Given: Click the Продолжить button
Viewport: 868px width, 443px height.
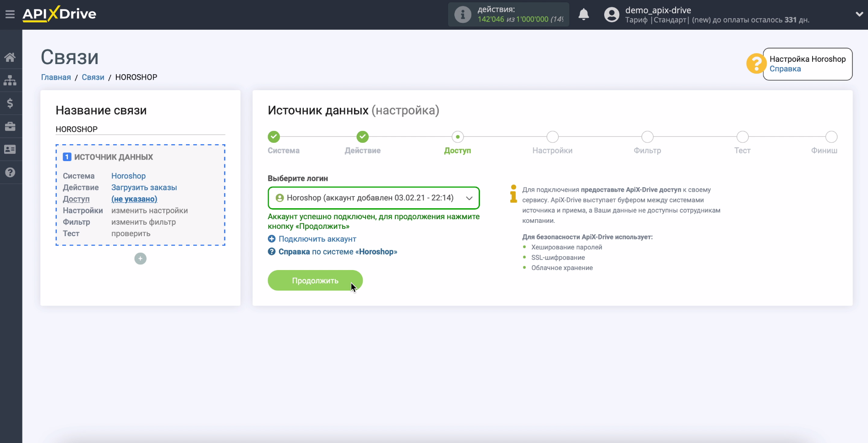Looking at the screenshot, I should pos(315,281).
